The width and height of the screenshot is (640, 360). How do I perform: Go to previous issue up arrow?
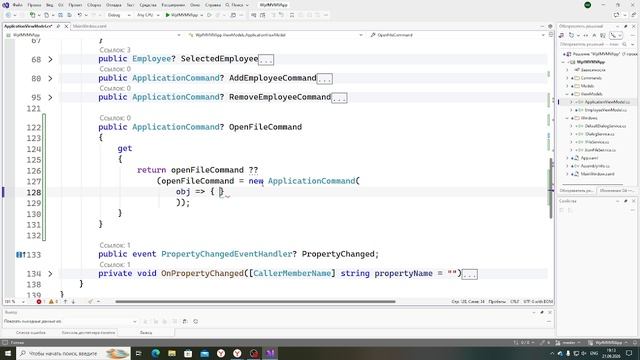[65, 302]
